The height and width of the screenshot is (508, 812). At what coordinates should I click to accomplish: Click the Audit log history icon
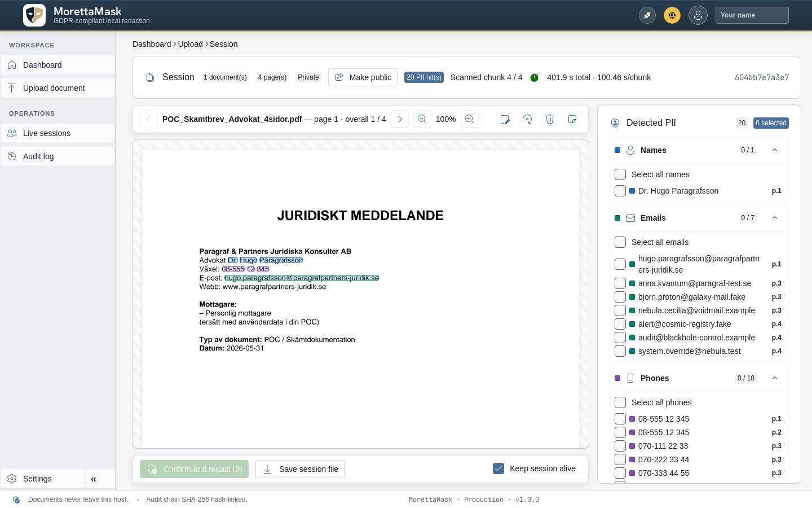coord(12,156)
